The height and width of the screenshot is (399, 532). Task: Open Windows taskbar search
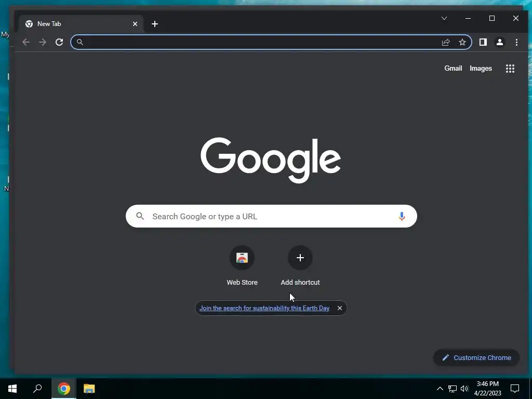[37, 389]
